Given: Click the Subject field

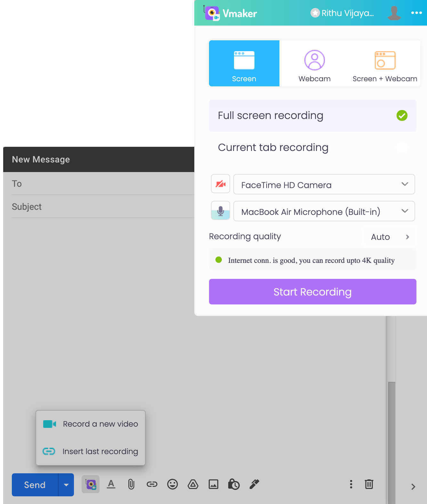Looking at the screenshot, I should click(103, 207).
